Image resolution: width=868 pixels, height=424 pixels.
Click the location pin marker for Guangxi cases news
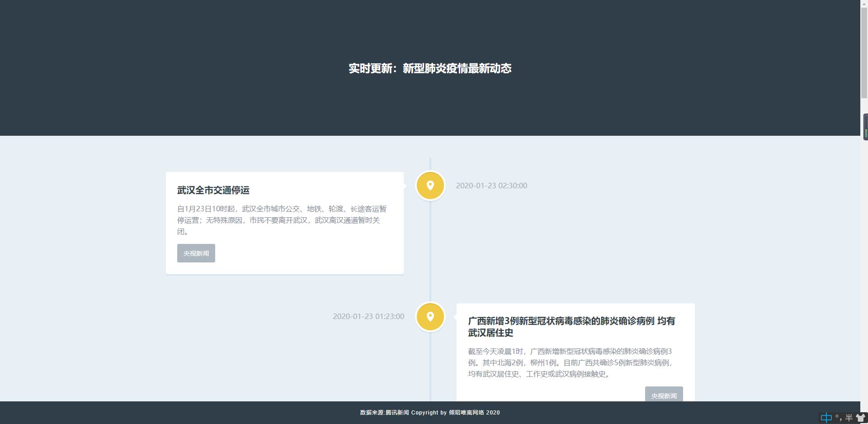pyautogui.click(x=430, y=317)
